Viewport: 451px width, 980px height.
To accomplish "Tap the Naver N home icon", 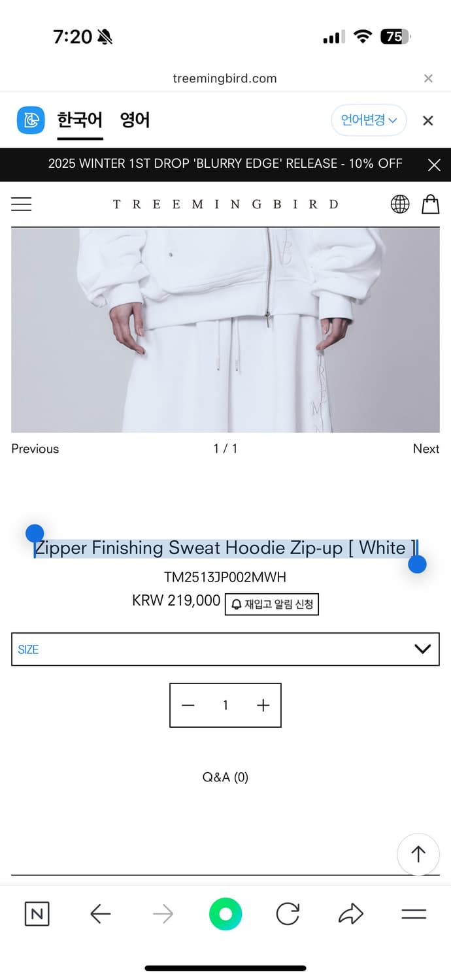I will (x=37, y=913).
